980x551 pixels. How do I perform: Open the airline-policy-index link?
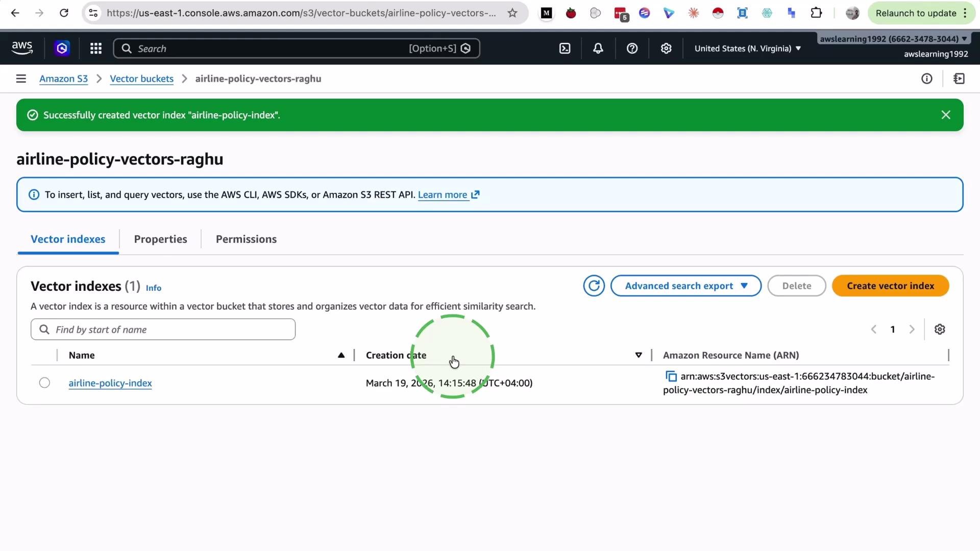point(110,383)
